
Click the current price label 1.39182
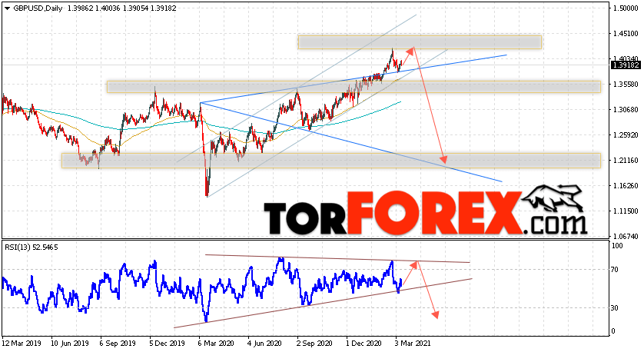(626, 65)
